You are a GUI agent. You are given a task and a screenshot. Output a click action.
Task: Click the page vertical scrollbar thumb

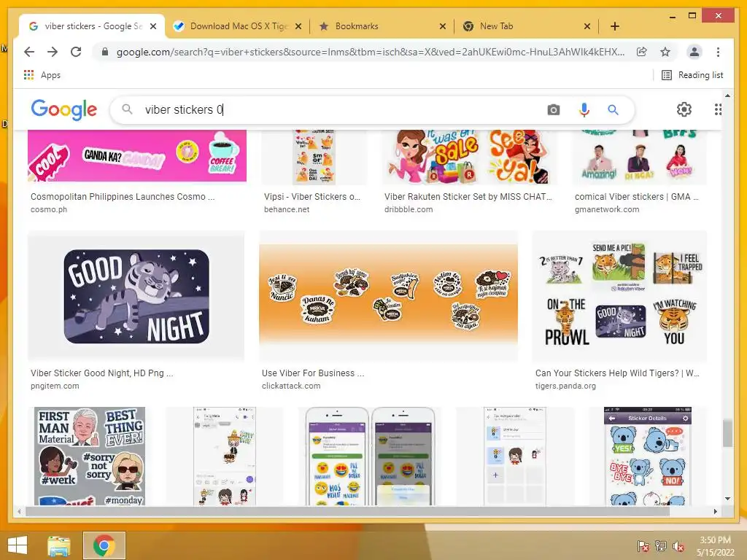(x=727, y=433)
